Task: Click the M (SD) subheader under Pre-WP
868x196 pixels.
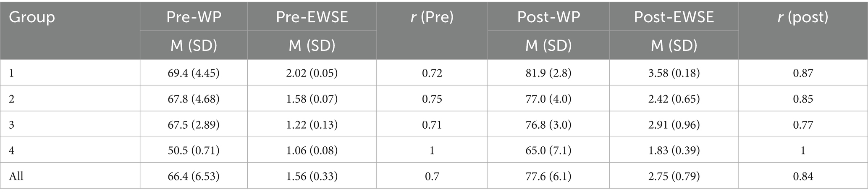Action: pyautogui.click(x=194, y=45)
